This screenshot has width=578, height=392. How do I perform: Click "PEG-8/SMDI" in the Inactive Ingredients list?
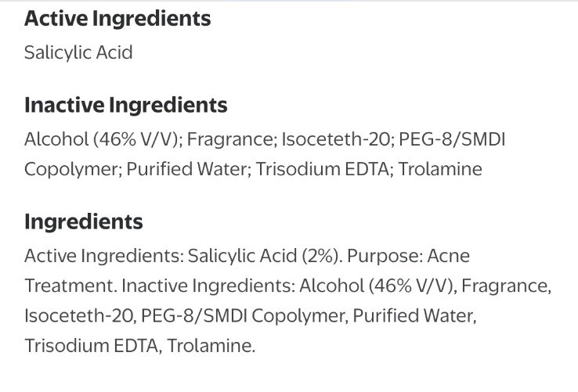click(443, 139)
